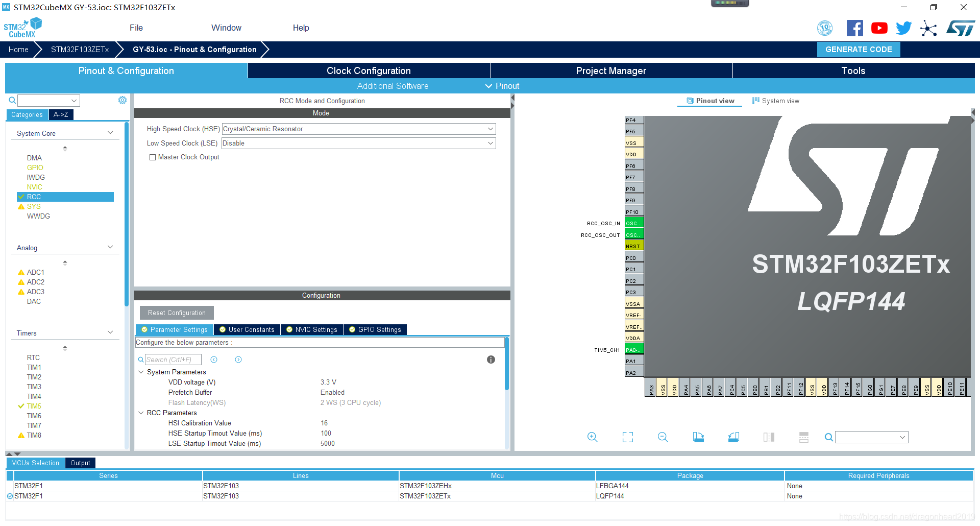
Task: Click the ST community network icon
Action: (928, 28)
